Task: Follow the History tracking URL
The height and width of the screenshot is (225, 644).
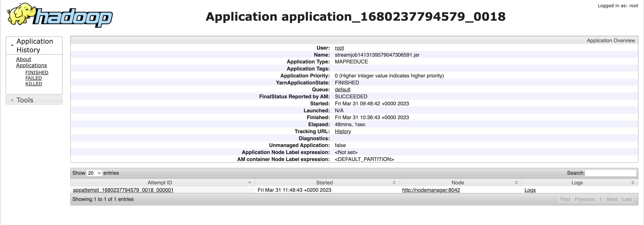Action: [343, 132]
